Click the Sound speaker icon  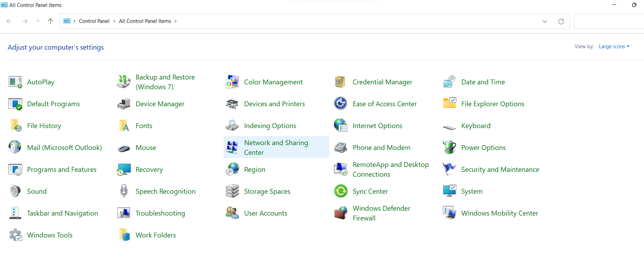(x=15, y=191)
